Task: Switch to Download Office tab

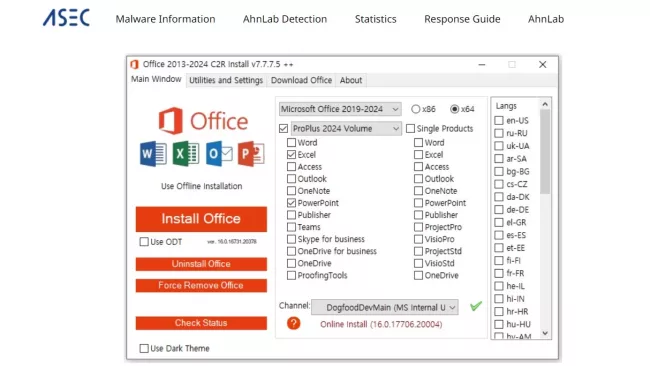Action: pos(301,80)
